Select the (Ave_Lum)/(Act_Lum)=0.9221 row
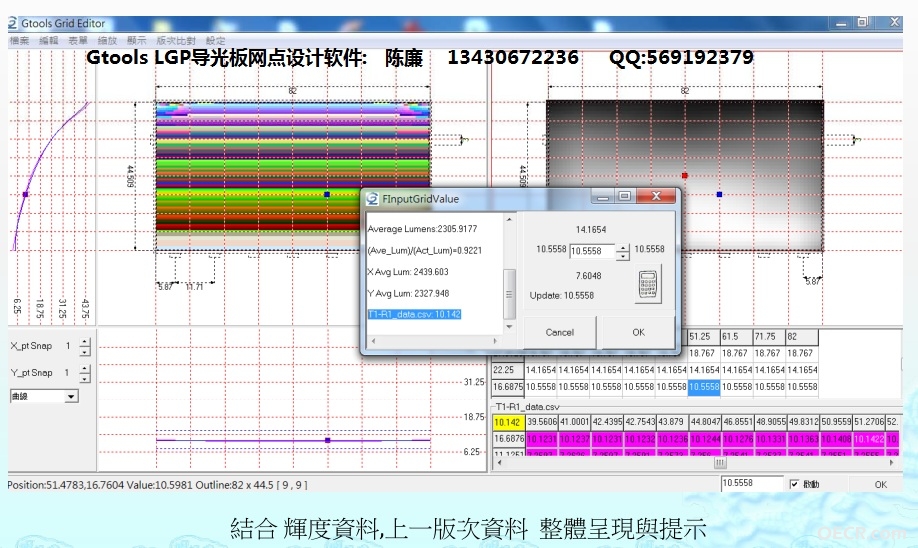This screenshot has height=548, width=918. (424, 251)
